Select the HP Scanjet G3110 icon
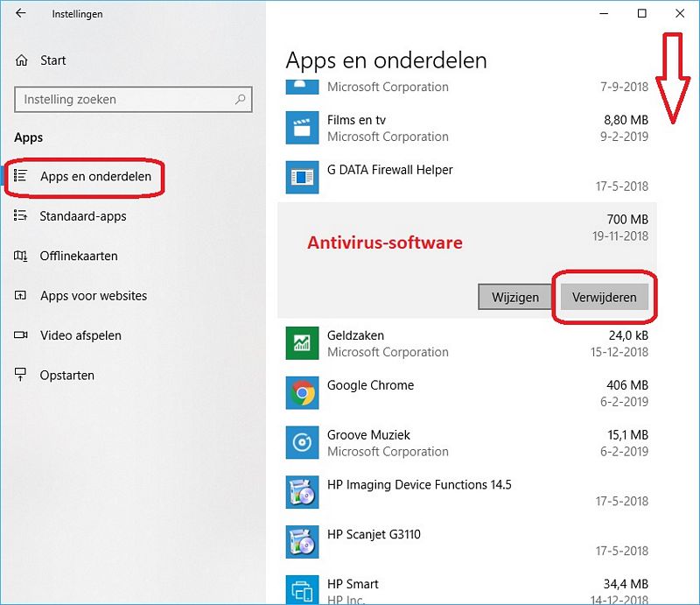This screenshot has width=700, height=605. click(x=302, y=542)
